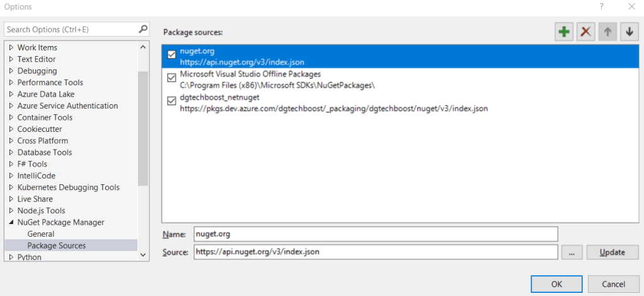Expand the Text Editor tree node

point(11,59)
